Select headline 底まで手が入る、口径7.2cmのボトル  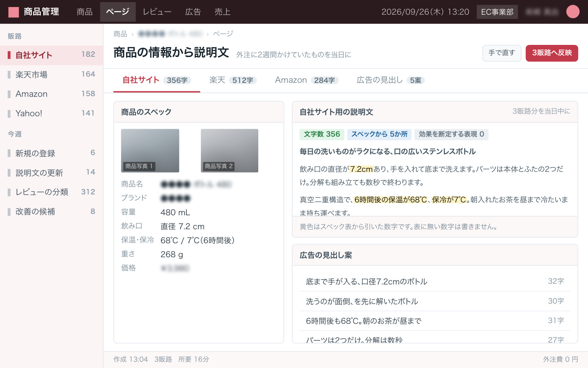point(435,282)
